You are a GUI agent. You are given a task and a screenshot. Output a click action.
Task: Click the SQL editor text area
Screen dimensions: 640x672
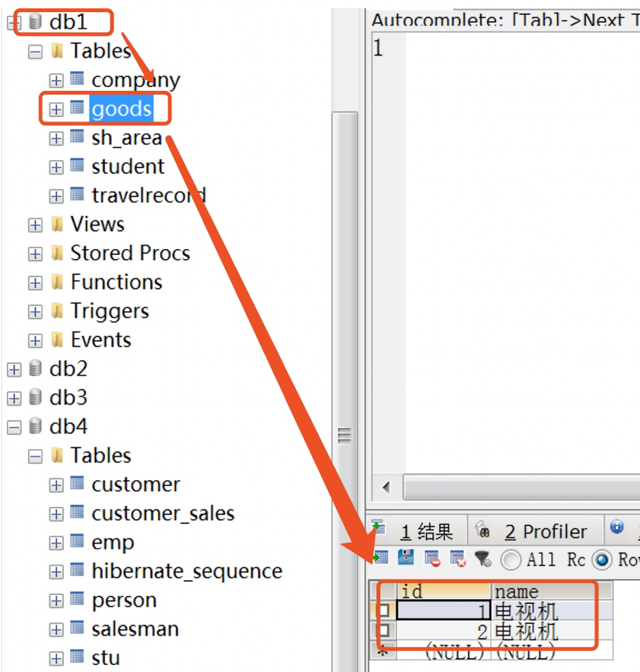point(522,253)
